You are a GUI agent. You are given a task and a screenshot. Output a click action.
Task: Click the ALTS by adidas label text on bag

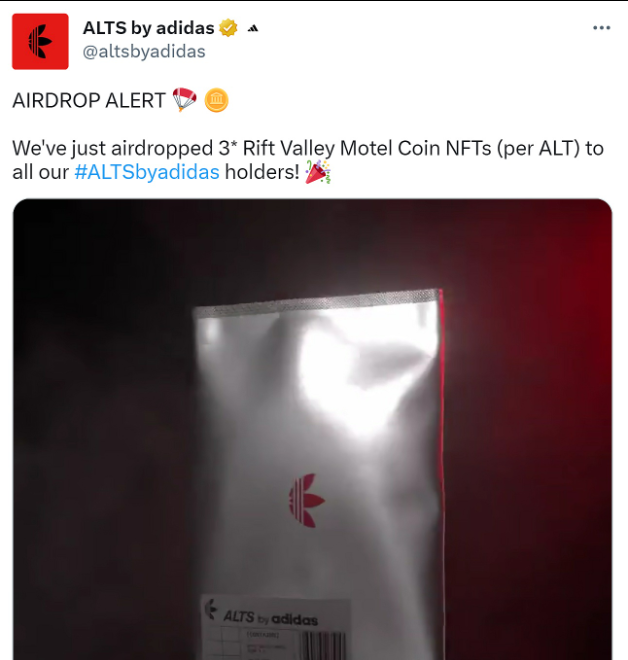pyautogui.click(x=270, y=617)
